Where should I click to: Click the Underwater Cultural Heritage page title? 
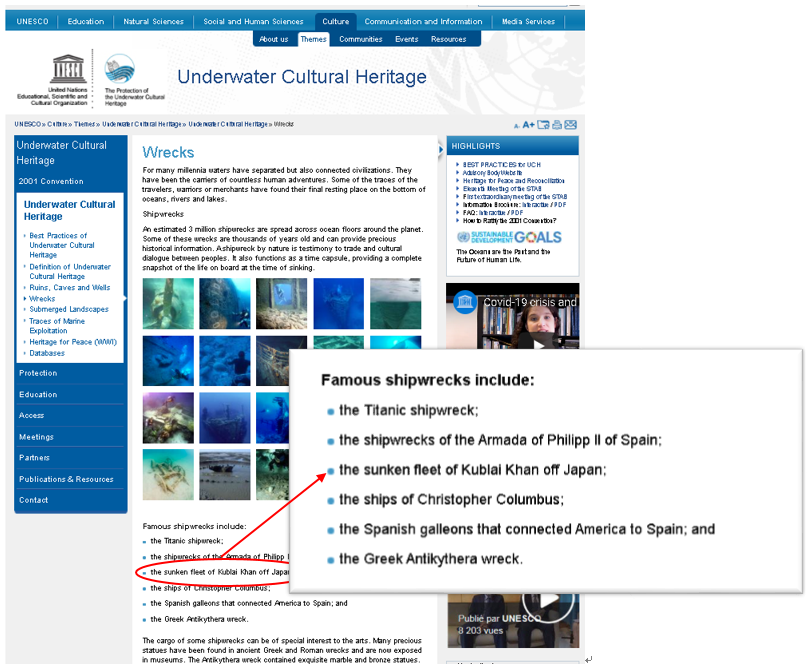[x=302, y=77]
